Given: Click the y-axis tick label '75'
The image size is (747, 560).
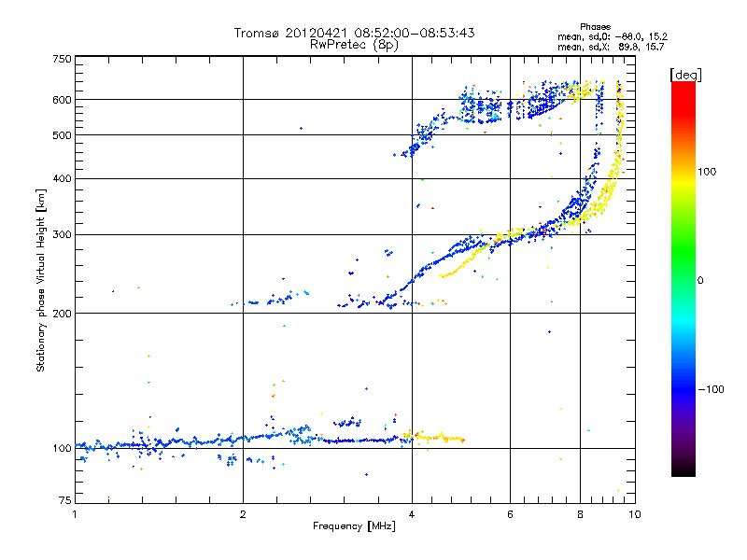Looking at the screenshot, I should click(65, 500).
